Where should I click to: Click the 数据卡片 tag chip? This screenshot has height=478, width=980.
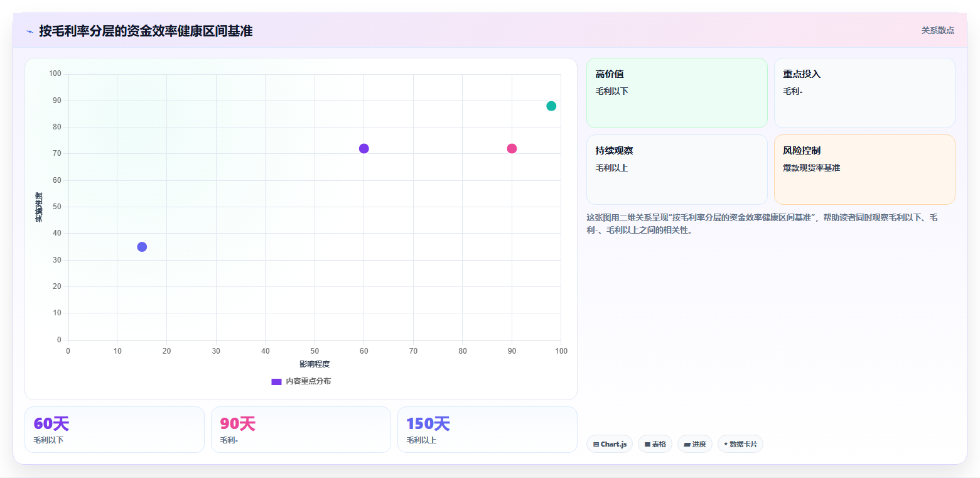click(x=740, y=444)
